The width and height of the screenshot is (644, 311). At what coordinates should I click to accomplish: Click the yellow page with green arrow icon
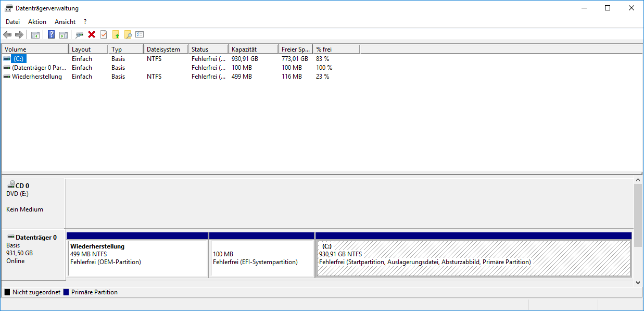click(116, 35)
